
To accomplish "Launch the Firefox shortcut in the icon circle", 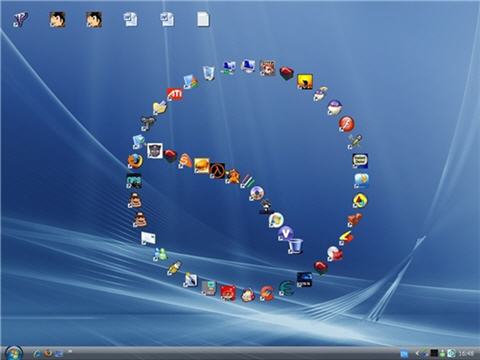I will (x=135, y=161).
